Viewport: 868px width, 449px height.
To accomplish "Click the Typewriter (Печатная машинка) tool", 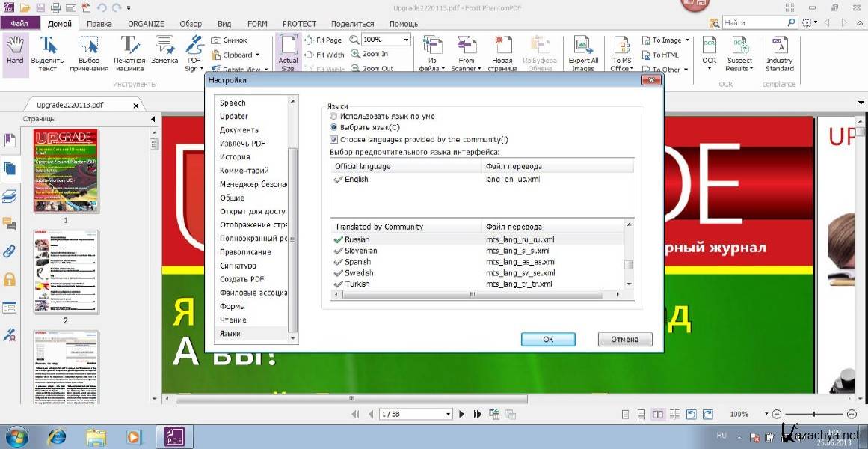I will pos(129,51).
